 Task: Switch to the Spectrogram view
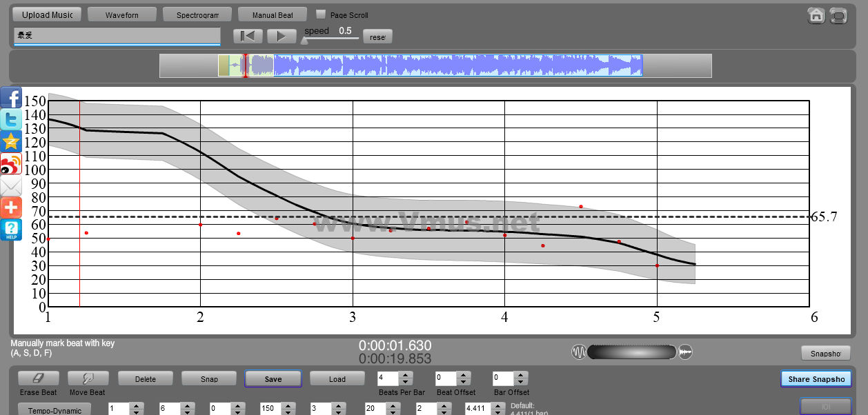[x=197, y=14]
